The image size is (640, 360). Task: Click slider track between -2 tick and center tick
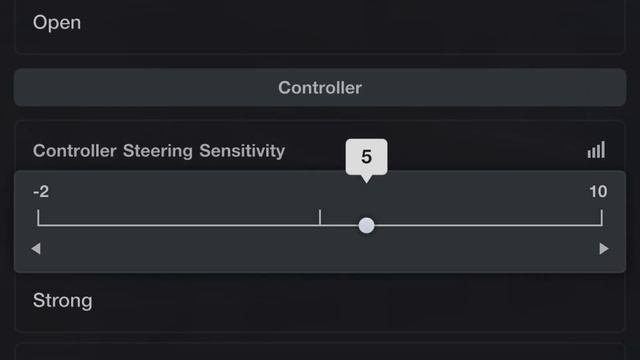[x=179, y=225]
